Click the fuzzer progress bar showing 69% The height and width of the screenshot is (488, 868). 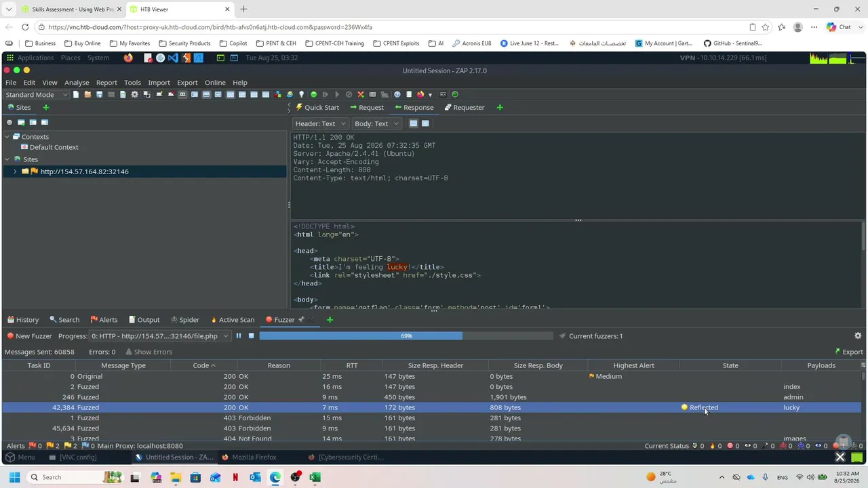click(x=406, y=336)
